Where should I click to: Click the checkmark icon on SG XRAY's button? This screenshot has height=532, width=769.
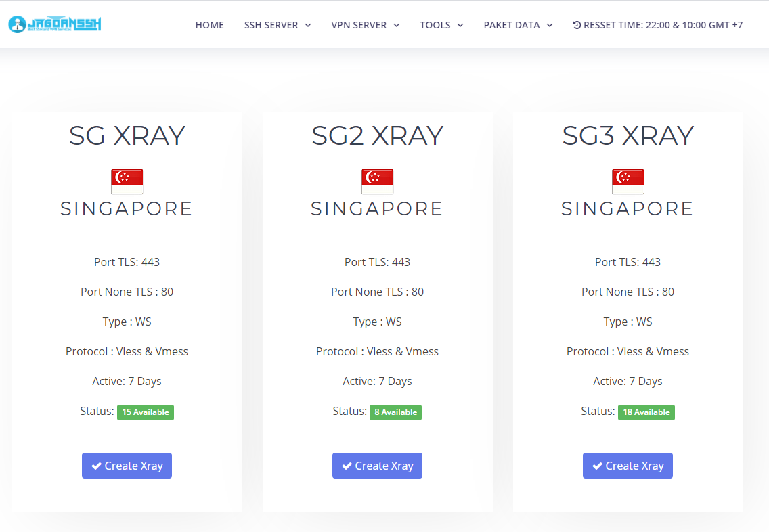coord(97,466)
